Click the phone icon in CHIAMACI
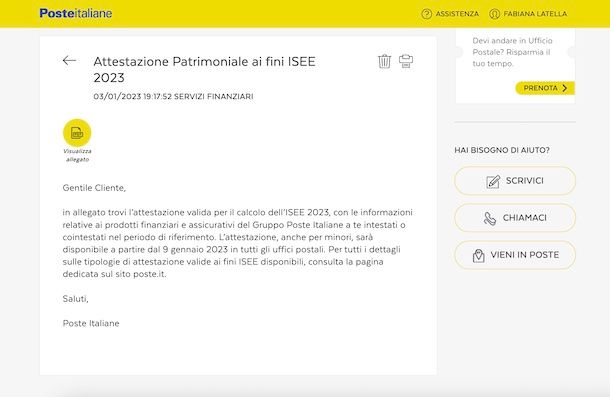 point(490,218)
